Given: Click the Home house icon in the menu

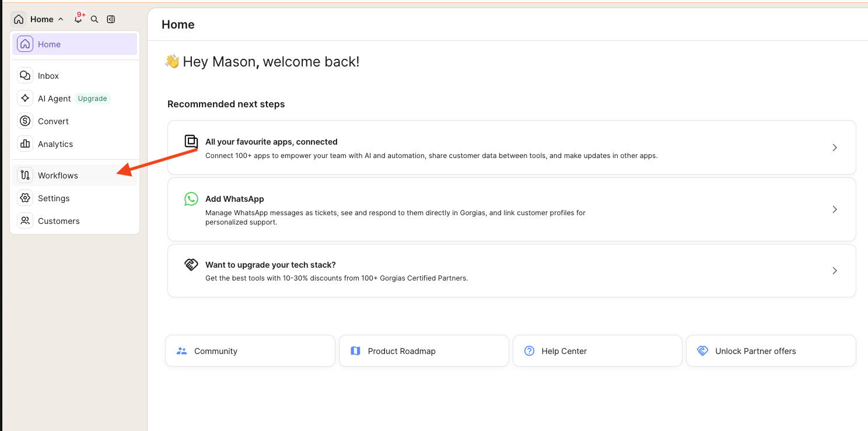Looking at the screenshot, I should coord(25,44).
